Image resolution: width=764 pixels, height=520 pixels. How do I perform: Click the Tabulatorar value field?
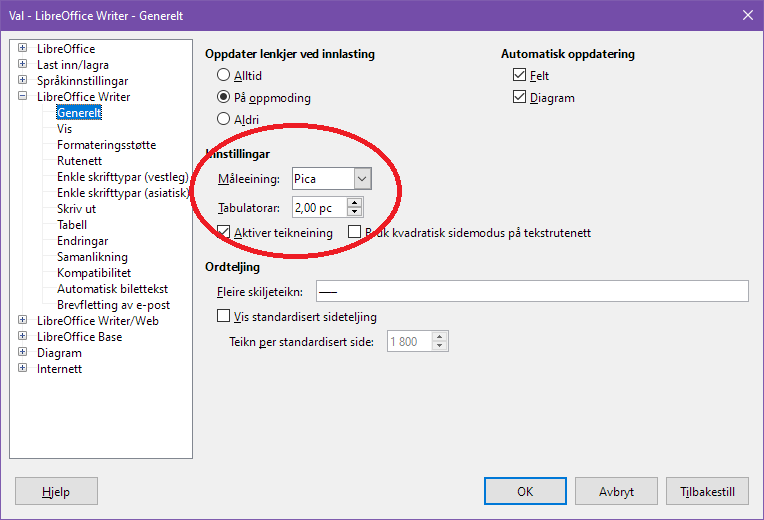(x=320, y=207)
